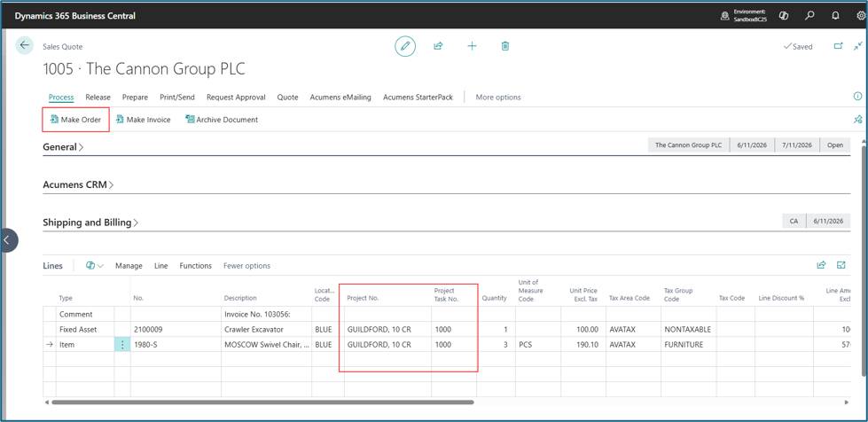Screen dimensions: 868x422
Task: Click the right arrow of horizontal scrollbar
Action: click(x=847, y=402)
